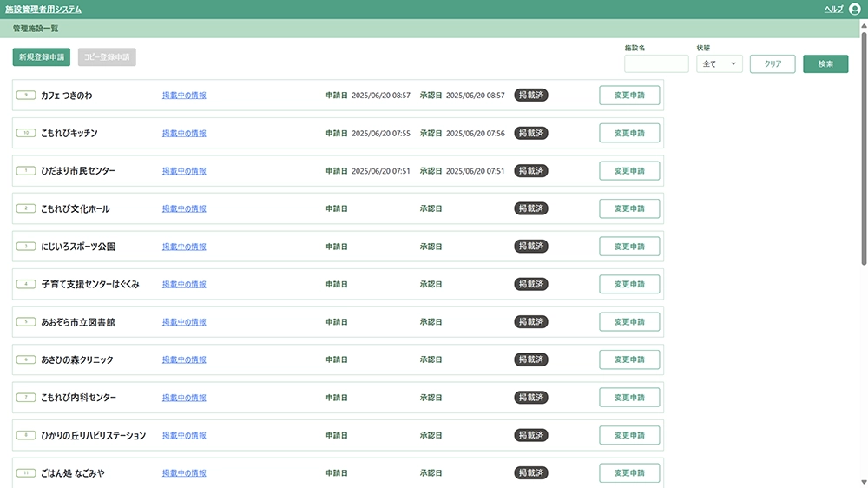The width and height of the screenshot is (868, 488).
Task: Click the number badge beside ひだまり市民センター
Action: click(x=26, y=170)
